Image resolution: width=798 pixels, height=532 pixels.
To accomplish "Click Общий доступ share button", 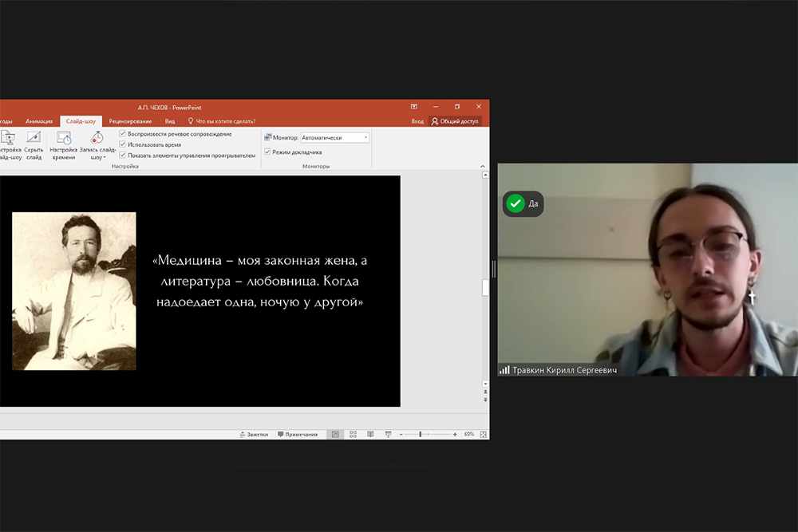I will point(455,121).
